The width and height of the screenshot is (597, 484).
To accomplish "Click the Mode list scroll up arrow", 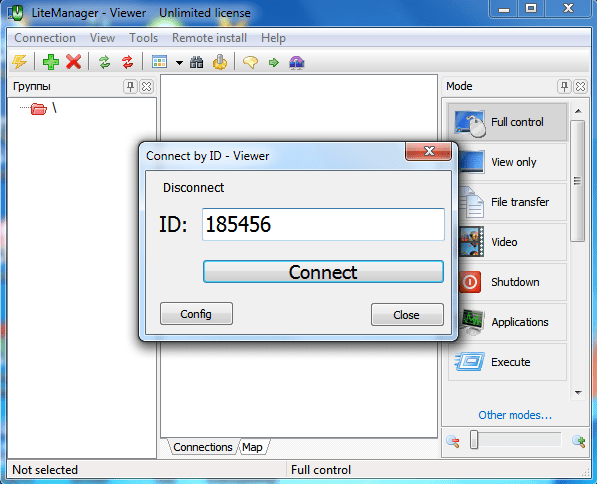I will tap(578, 111).
